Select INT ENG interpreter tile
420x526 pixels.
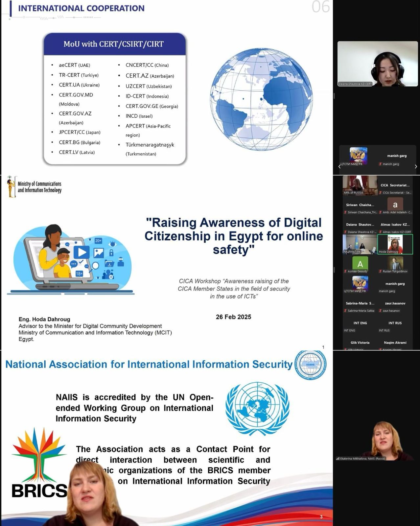pos(360,326)
